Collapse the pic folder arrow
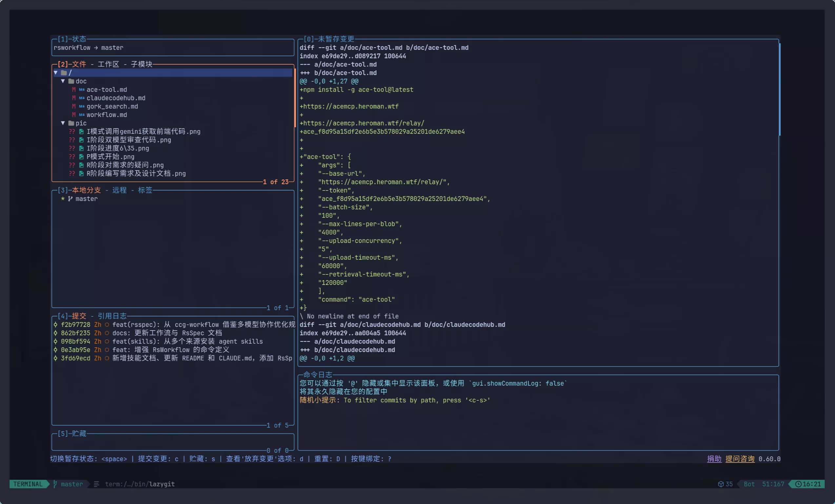Viewport: 835px width, 504px height. [x=63, y=123]
